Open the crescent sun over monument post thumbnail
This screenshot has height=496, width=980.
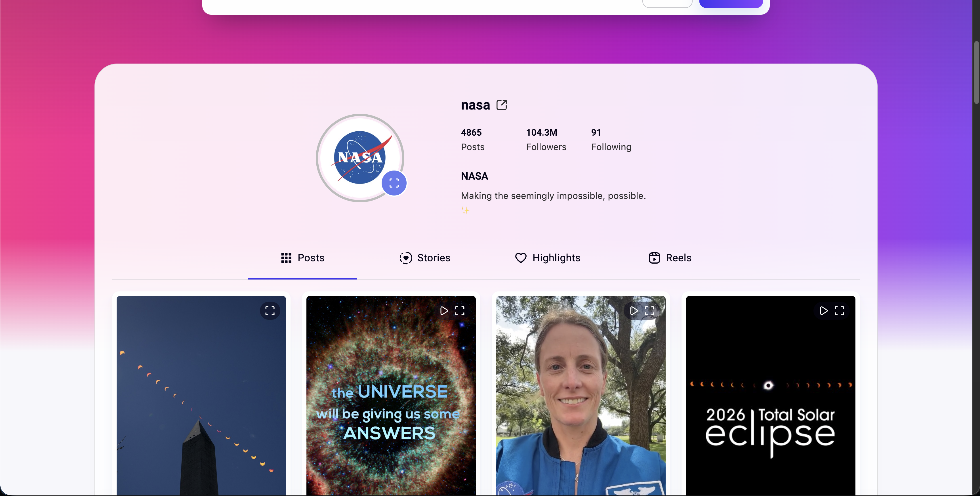pyautogui.click(x=201, y=396)
